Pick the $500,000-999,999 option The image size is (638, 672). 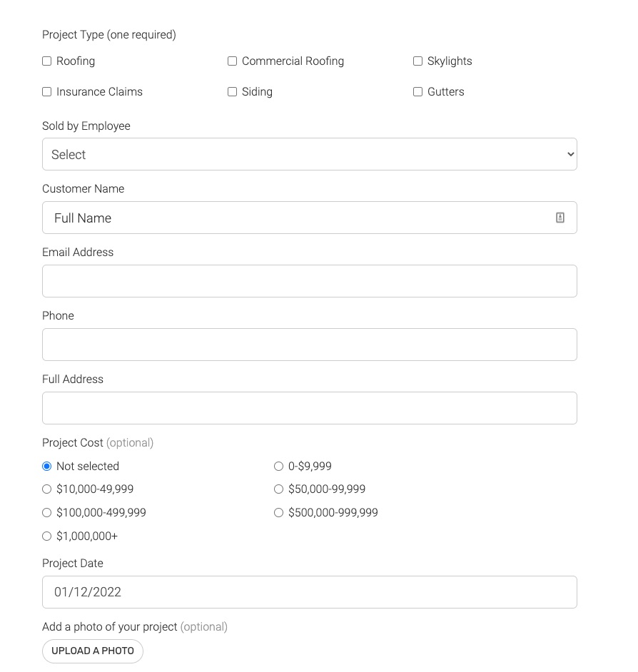coord(279,513)
